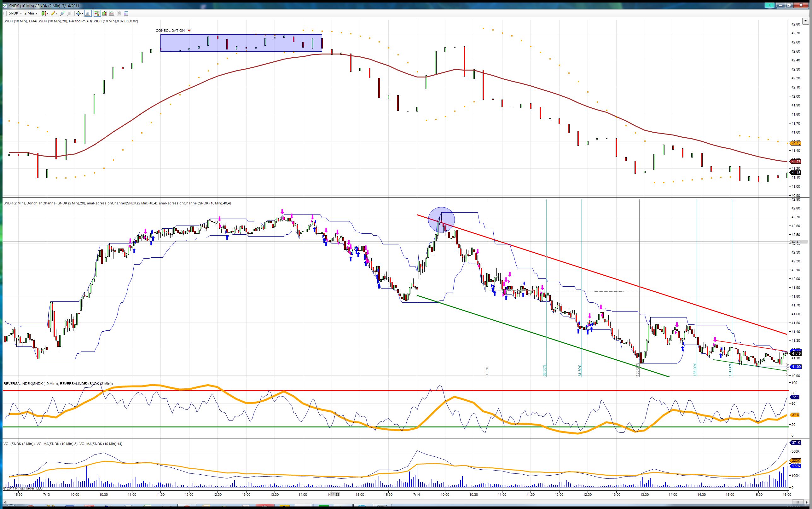Select the blue ellipse drawing on 2 Min panel
This screenshot has width=812, height=509.
click(441, 220)
